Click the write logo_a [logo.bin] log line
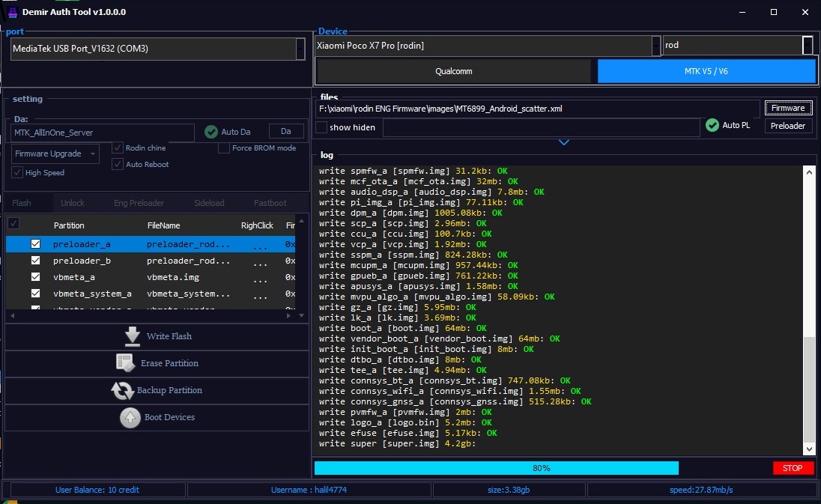Image resolution: width=821 pixels, height=504 pixels. [x=405, y=422]
